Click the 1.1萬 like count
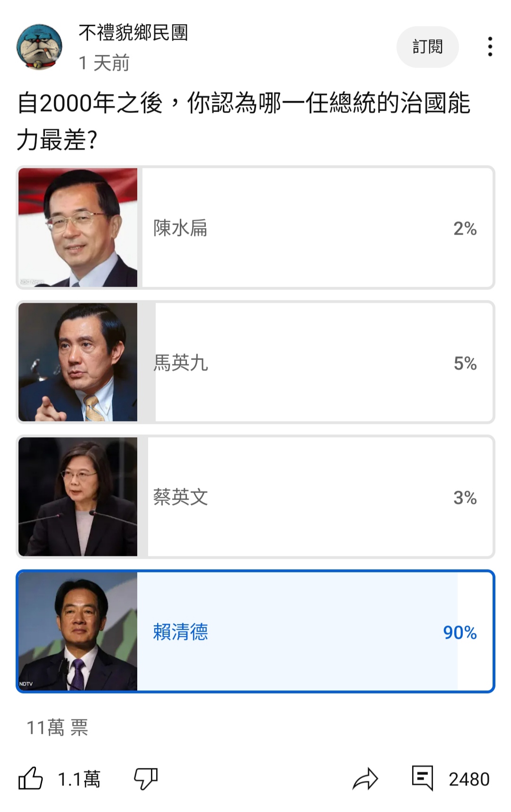The width and height of the screenshot is (511, 812). (x=79, y=779)
